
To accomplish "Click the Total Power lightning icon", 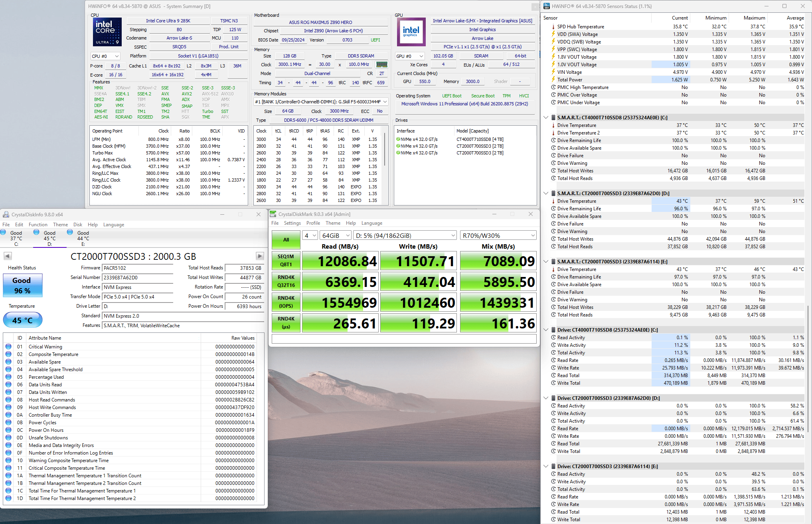I will 553,79.
